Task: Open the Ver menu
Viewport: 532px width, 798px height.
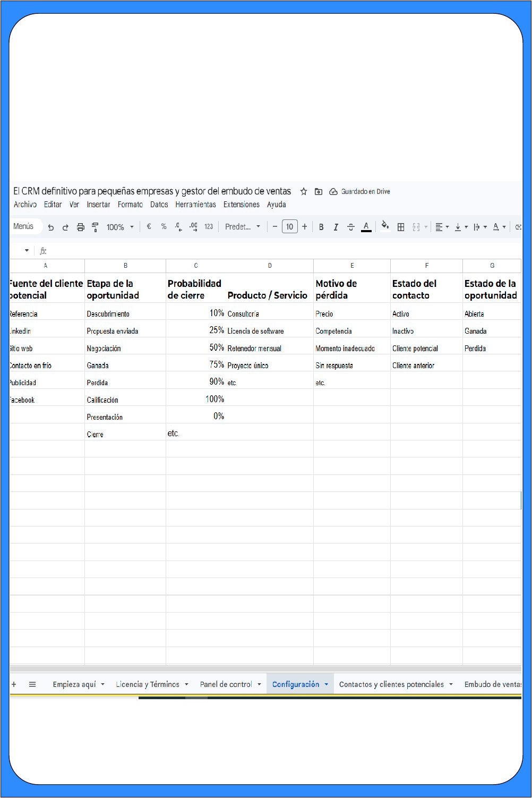Action: click(x=74, y=205)
